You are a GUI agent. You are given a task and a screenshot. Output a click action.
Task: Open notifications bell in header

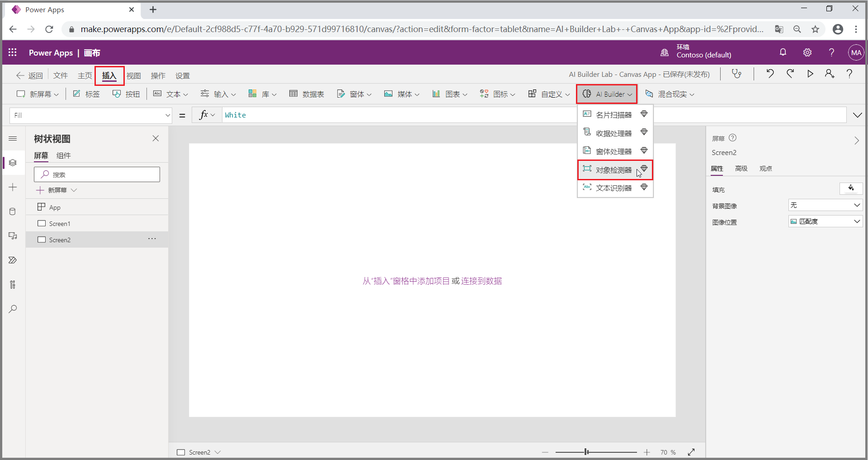(783, 52)
